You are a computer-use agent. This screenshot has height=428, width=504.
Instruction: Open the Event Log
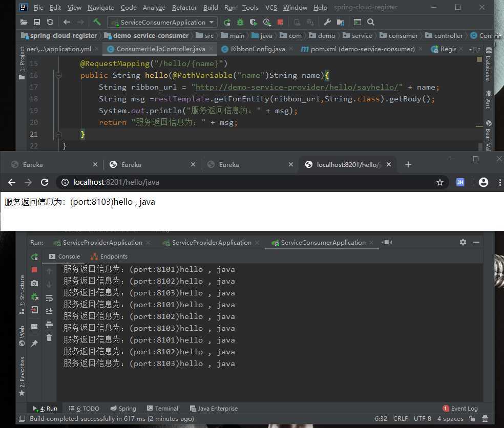pos(460,409)
